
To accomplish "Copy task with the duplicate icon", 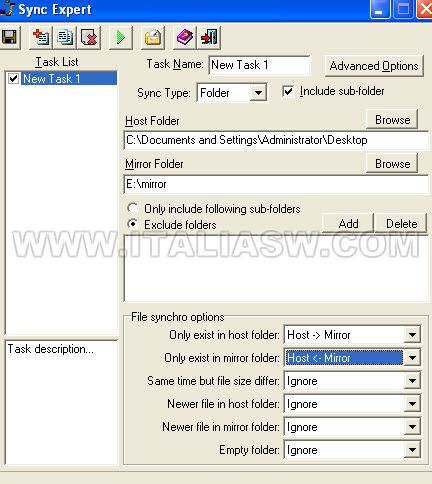I will pos(65,37).
